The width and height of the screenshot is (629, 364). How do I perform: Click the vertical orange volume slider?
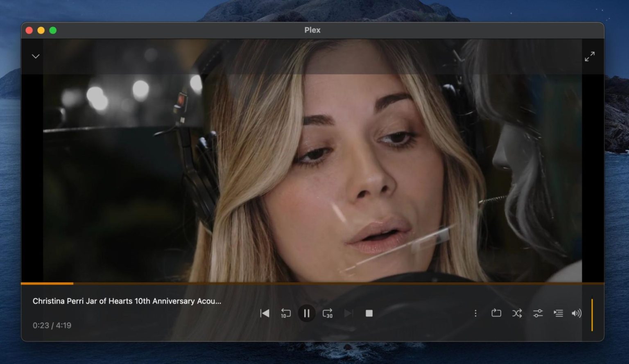(592, 314)
